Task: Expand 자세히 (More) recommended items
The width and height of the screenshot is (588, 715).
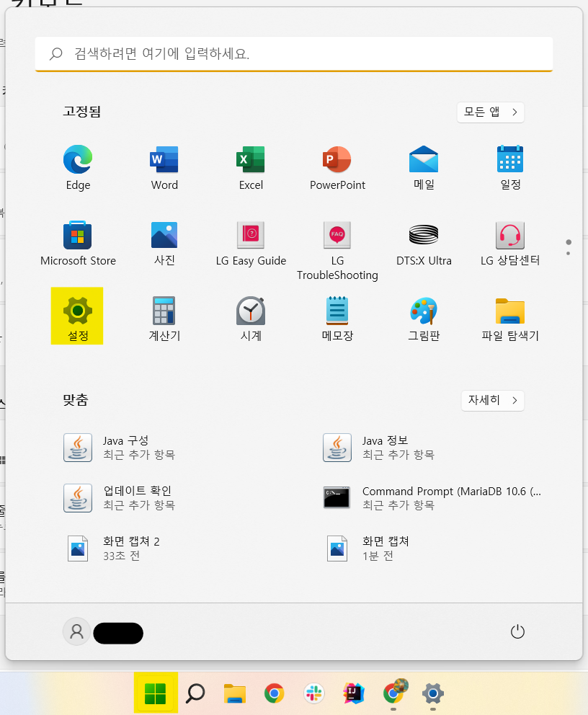Action: click(x=493, y=400)
